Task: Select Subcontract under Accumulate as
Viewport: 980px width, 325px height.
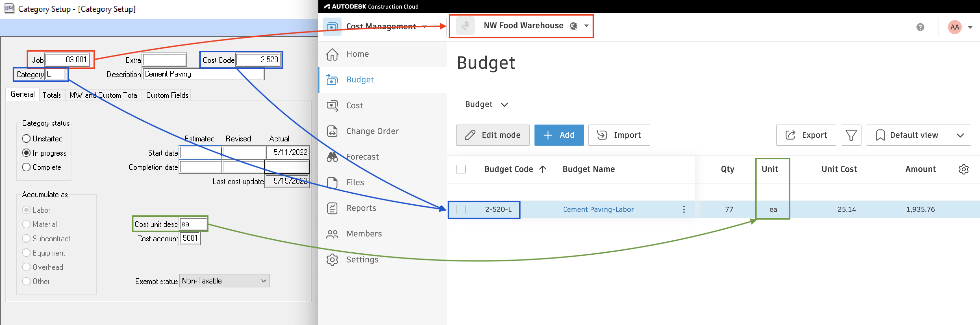Action: tap(26, 238)
